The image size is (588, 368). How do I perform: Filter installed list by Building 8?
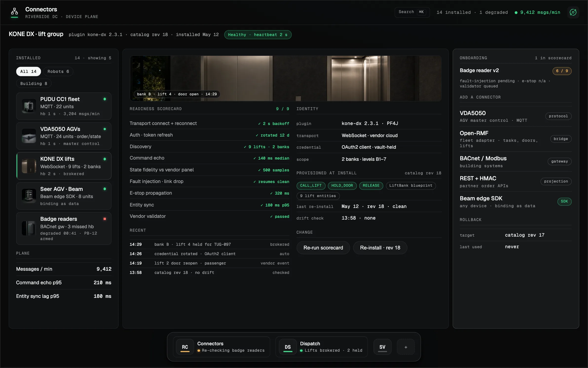[34, 83]
